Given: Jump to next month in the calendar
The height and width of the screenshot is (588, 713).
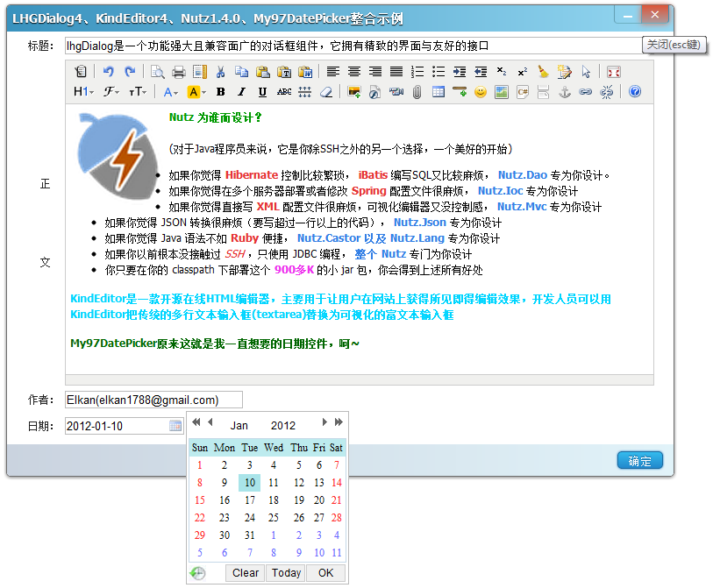Looking at the screenshot, I should [x=323, y=423].
